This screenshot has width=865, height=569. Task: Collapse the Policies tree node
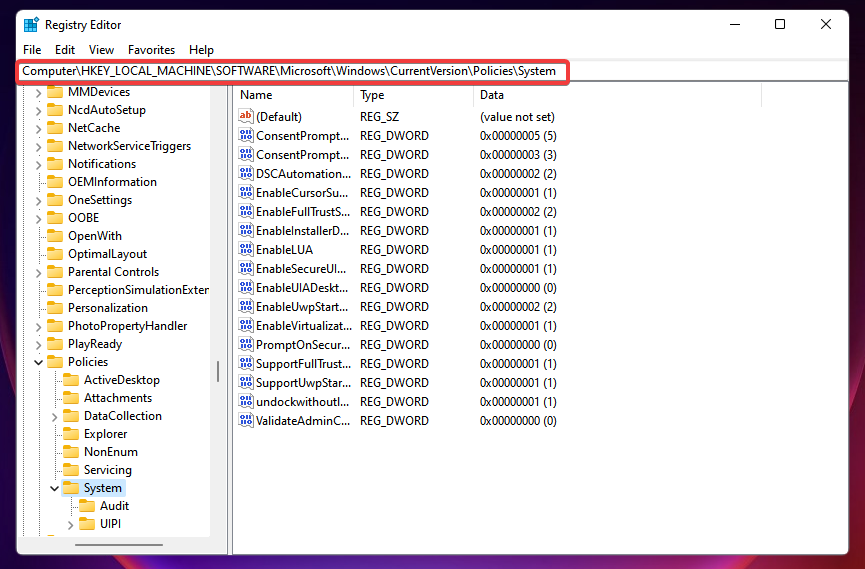point(38,363)
